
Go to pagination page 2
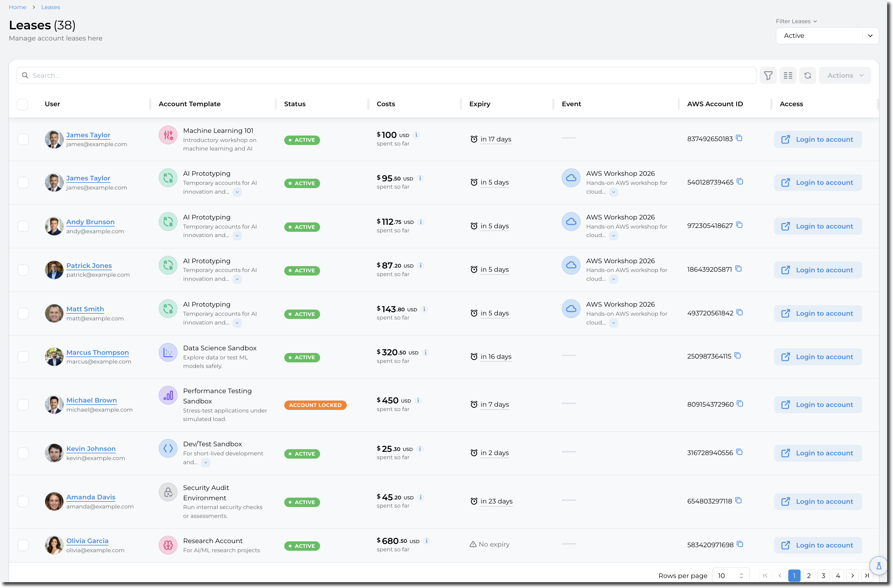pyautogui.click(x=809, y=576)
